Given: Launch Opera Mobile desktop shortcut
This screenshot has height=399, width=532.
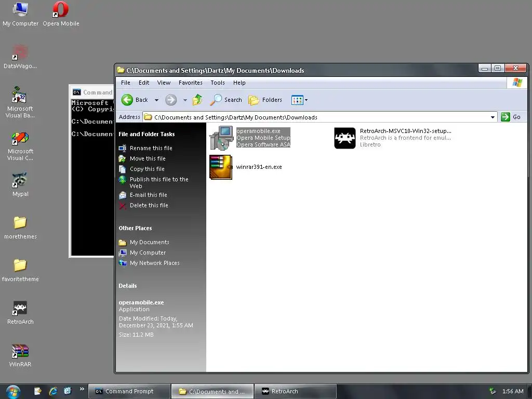Looking at the screenshot, I should [x=61, y=14].
